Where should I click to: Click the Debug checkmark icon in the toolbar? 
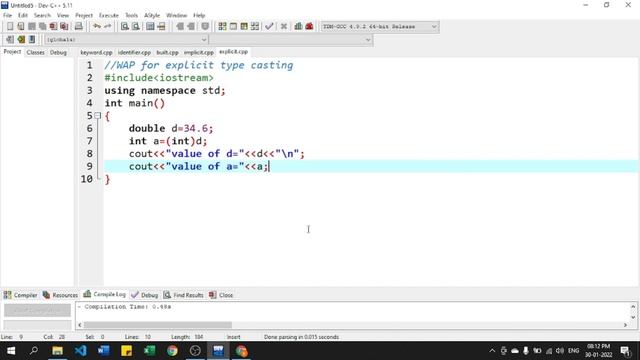tap(269, 27)
